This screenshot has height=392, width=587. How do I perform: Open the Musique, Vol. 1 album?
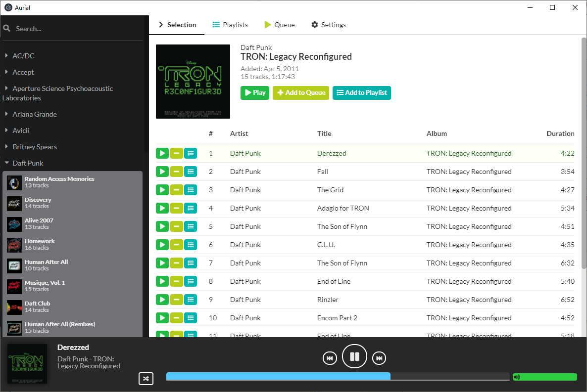pyautogui.click(x=73, y=286)
